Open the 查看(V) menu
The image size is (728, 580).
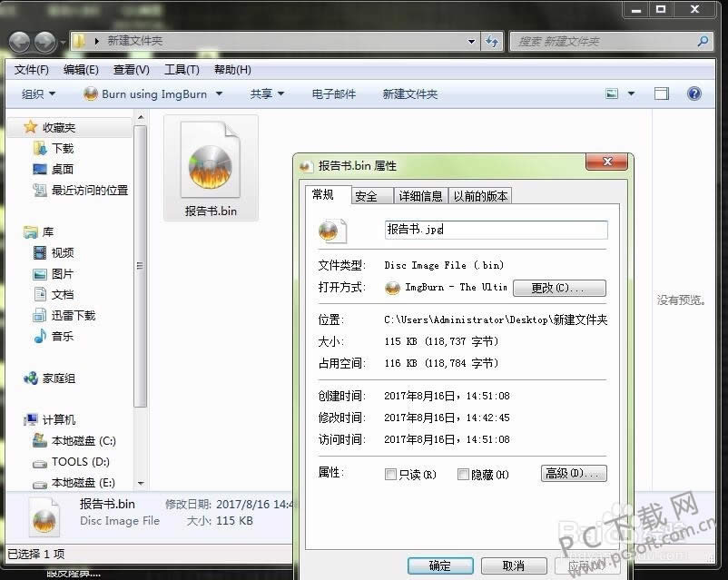pos(131,70)
